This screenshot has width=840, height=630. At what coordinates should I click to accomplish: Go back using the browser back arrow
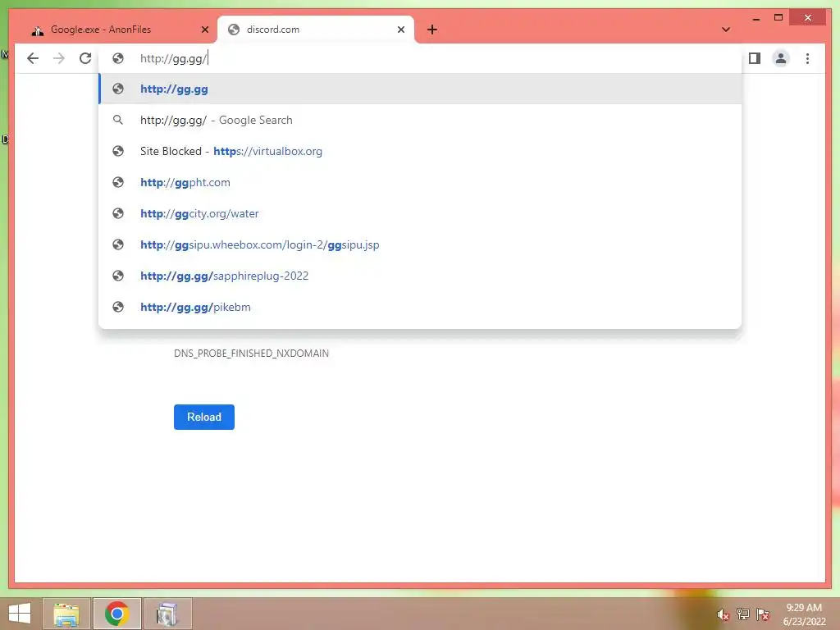[x=33, y=58]
